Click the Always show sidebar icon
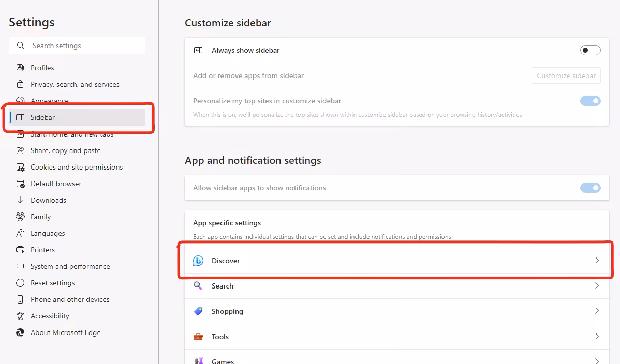This screenshot has height=364, width=620. pyautogui.click(x=198, y=50)
